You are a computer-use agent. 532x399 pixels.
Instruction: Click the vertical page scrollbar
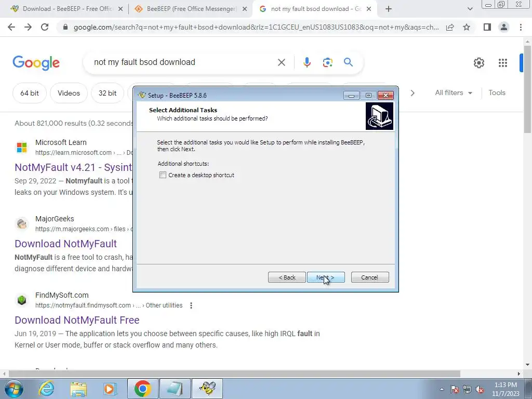coord(528,89)
